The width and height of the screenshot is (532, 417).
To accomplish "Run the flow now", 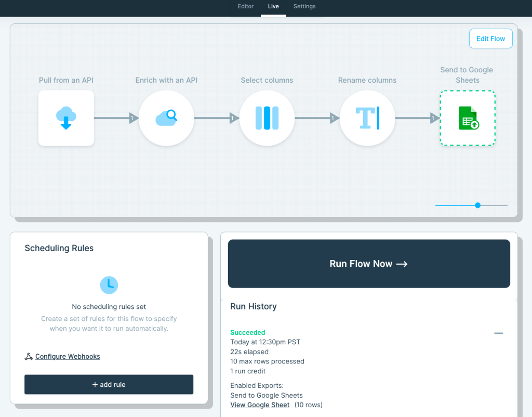I will coord(369,264).
